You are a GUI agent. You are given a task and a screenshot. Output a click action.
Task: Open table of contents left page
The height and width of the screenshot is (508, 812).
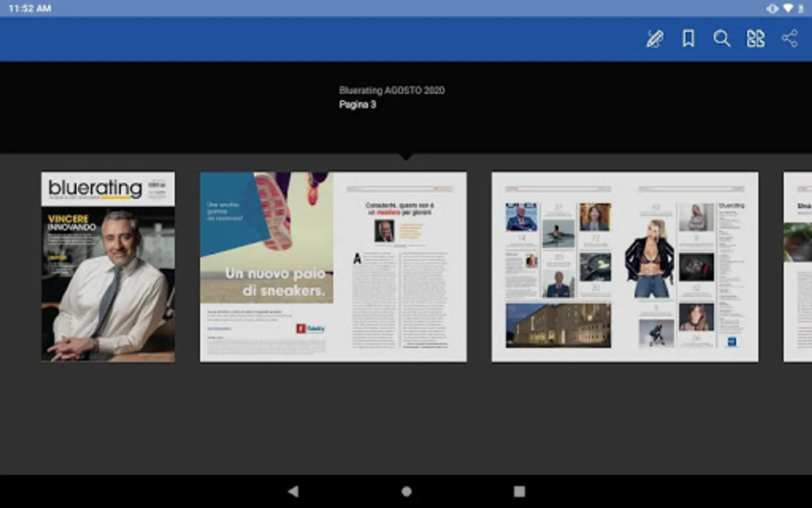click(558, 267)
